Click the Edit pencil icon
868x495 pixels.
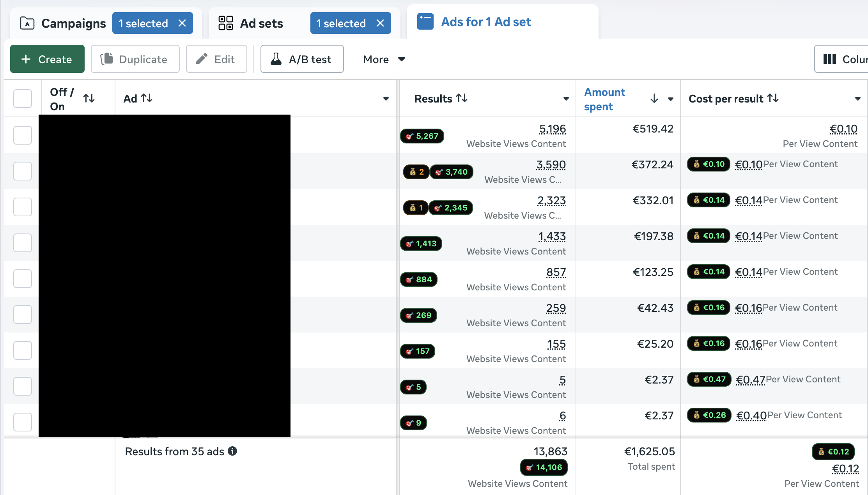[202, 58]
